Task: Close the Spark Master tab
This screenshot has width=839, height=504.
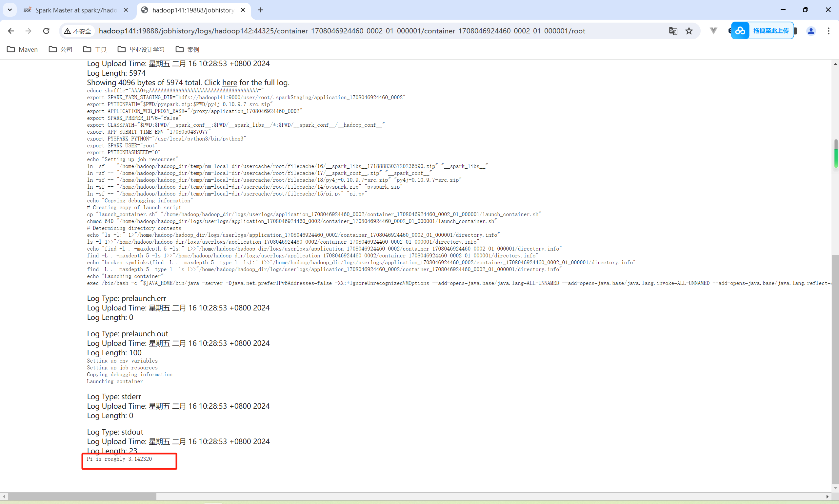Action: (126, 10)
